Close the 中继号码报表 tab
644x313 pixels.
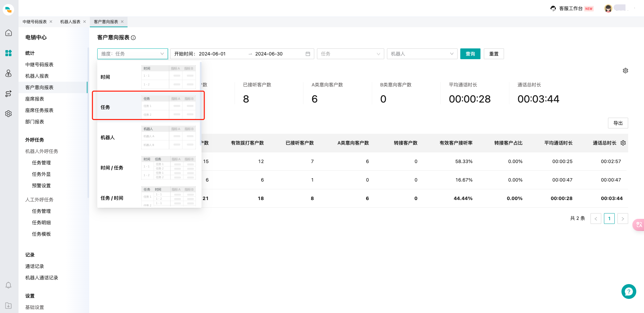[x=51, y=22]
